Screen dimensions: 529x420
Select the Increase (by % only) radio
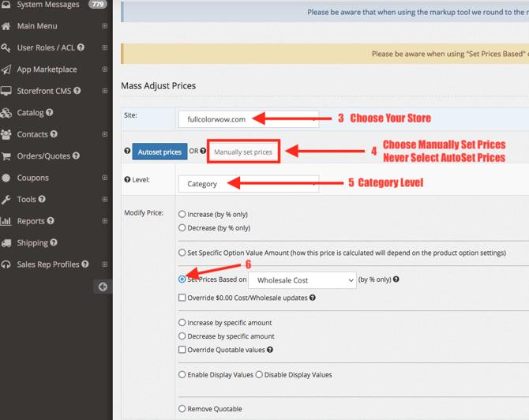tap(182, 214)
